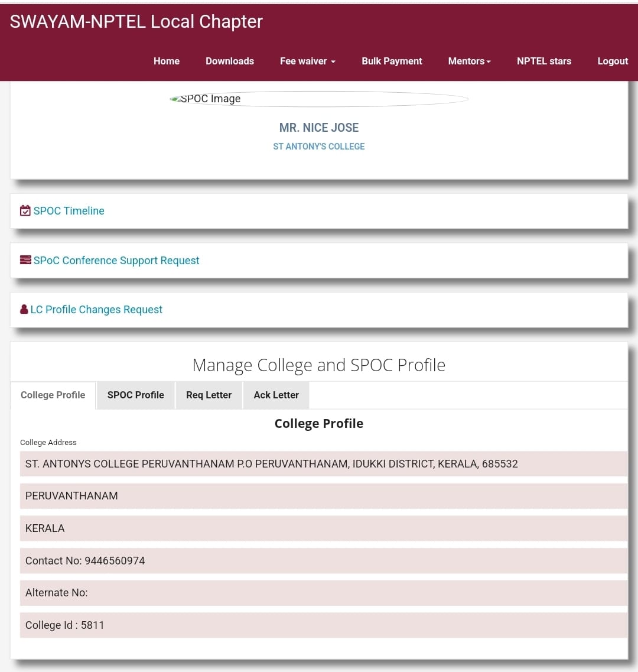Open the Req Letter tab

(x=209, y=395)
